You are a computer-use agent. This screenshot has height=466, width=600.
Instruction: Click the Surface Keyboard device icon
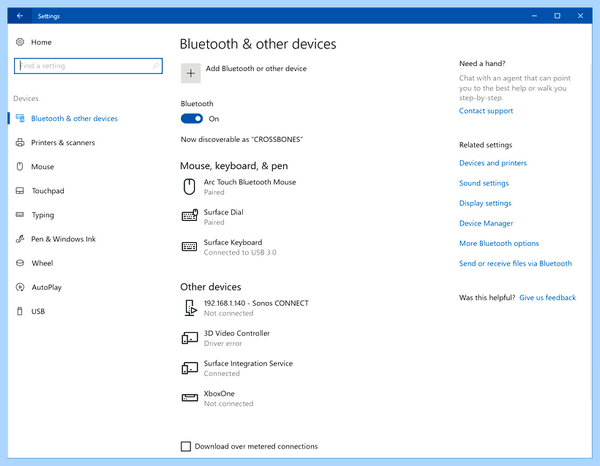(x=189, y=246)
